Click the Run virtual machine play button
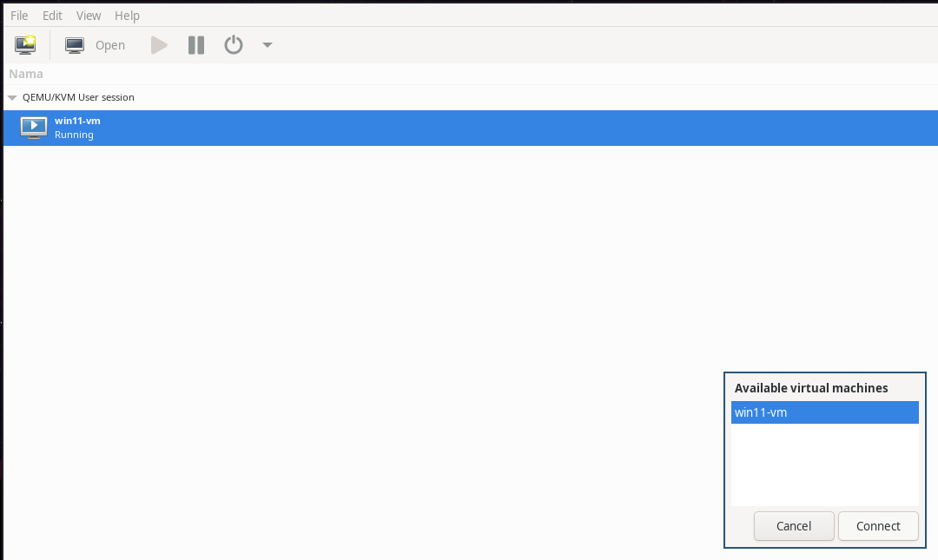Viewport: 938px width, 560px height. (159, 45)
